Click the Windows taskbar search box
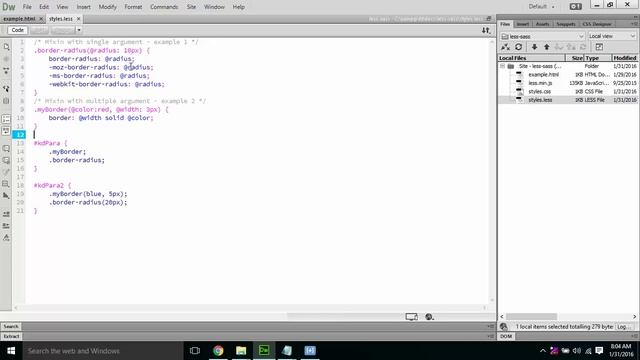Image resolution: width=640 pixels, height=360 pixels. pyautogui.click(x=102, y=351)
